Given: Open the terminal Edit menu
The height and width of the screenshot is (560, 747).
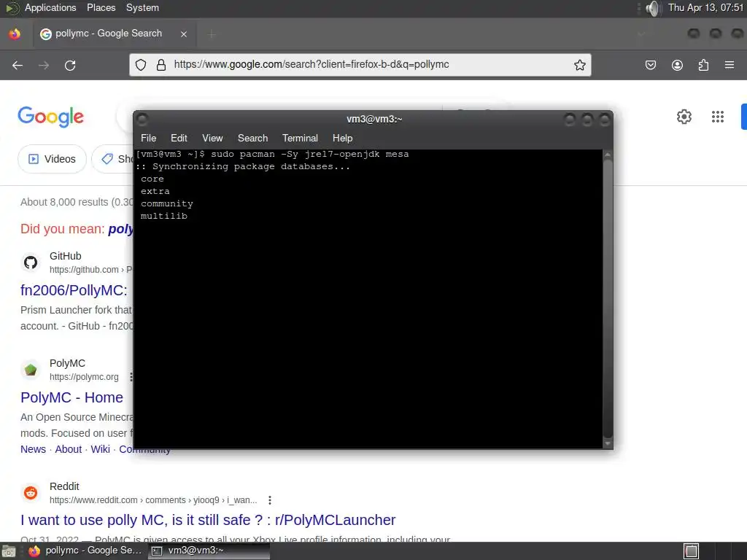Looking at the screenshot, I should 179,138.
